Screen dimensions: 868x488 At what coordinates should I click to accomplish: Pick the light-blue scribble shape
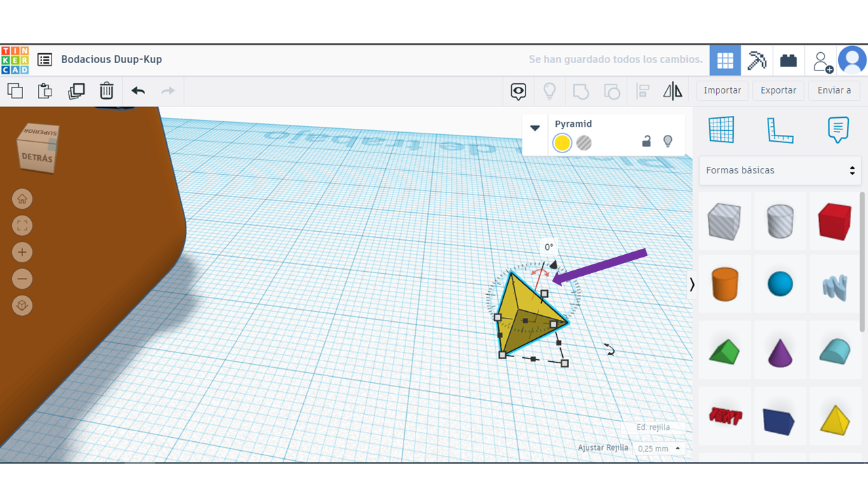pyautogui.click(x=835, y=287)
